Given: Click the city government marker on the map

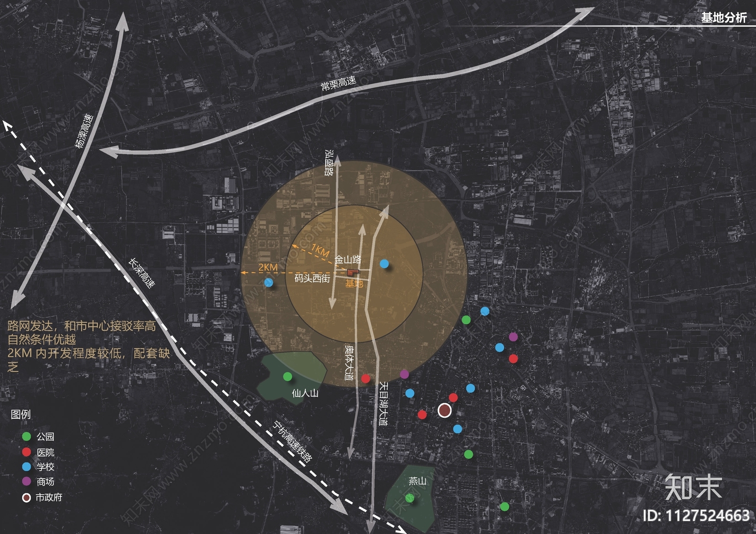Looking at the screenshot, I should coord(444,410).
